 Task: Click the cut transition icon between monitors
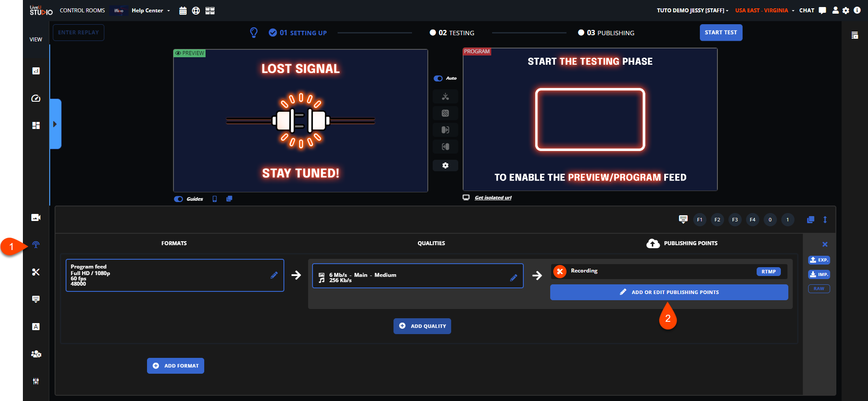445,96
